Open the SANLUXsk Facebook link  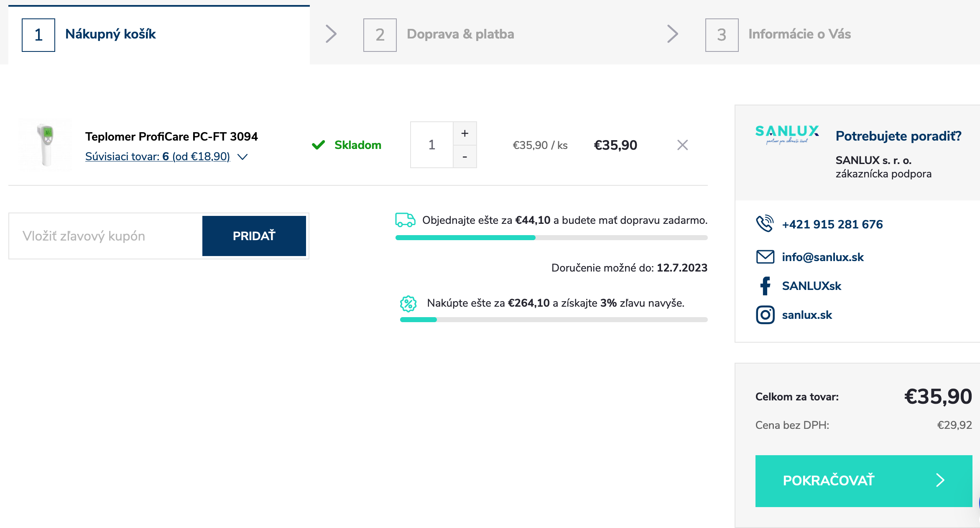coord(812,286)
